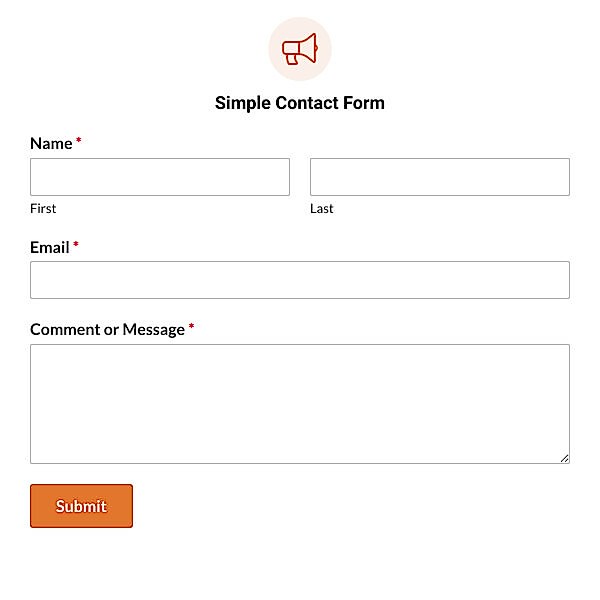Click the Simple Contact Form heading
This screenshot has width=600, height=600.
(x=300, y=103)
